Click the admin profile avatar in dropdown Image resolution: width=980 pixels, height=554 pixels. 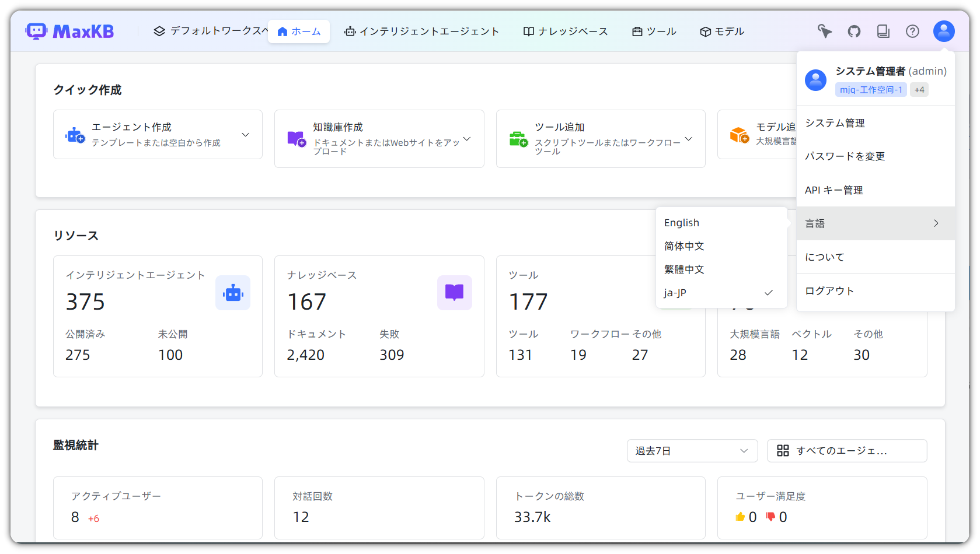point(815,80)
